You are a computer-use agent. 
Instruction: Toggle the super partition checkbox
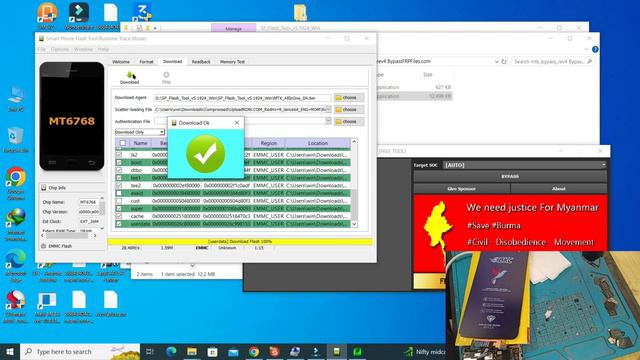[119, 209]
